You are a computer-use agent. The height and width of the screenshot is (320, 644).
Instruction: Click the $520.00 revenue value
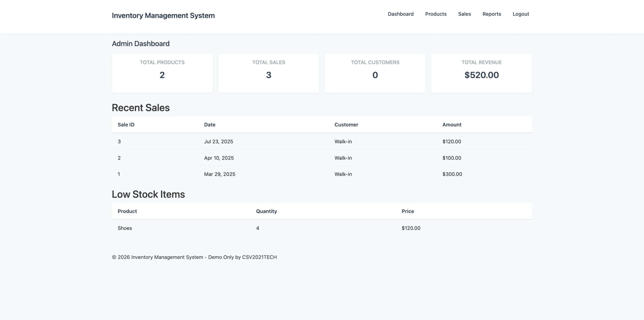[482, 75]
